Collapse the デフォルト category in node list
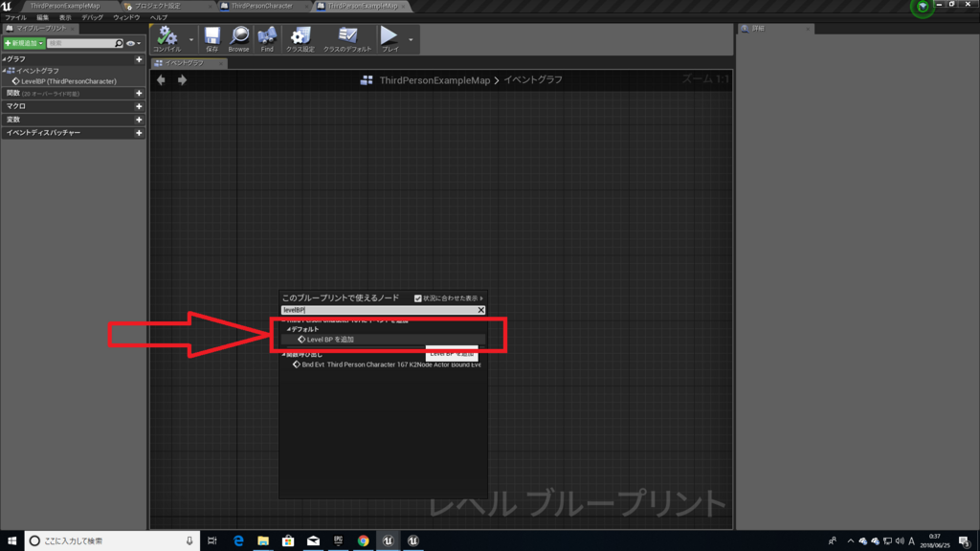The height and width of the screenshot is (551, 980). [288, 329]
